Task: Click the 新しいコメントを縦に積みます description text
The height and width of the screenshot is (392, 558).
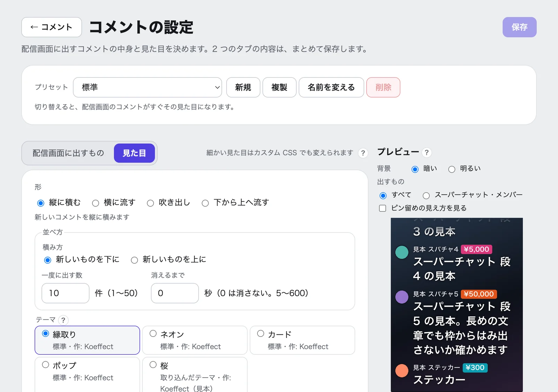Action: (x=82, y=217)
